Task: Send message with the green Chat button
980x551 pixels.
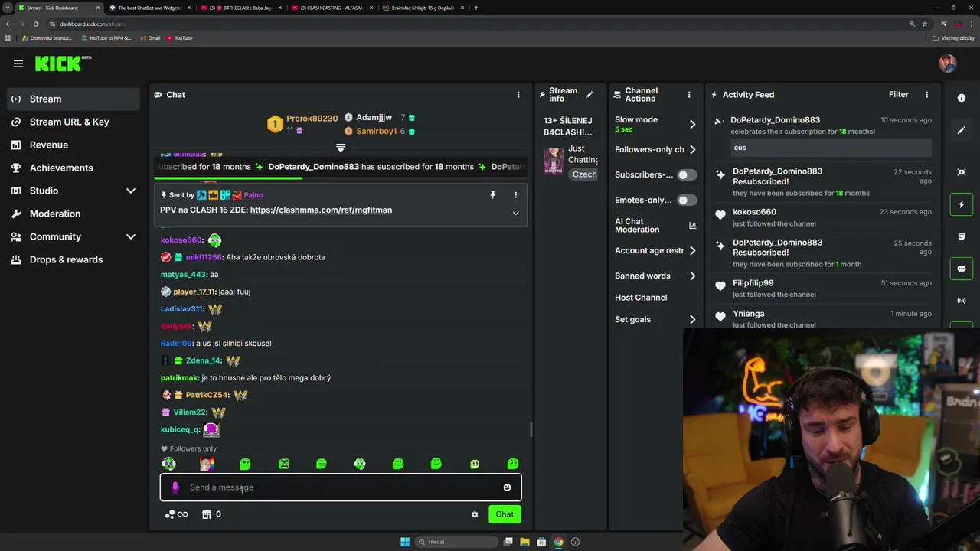Action: [505, 514]
